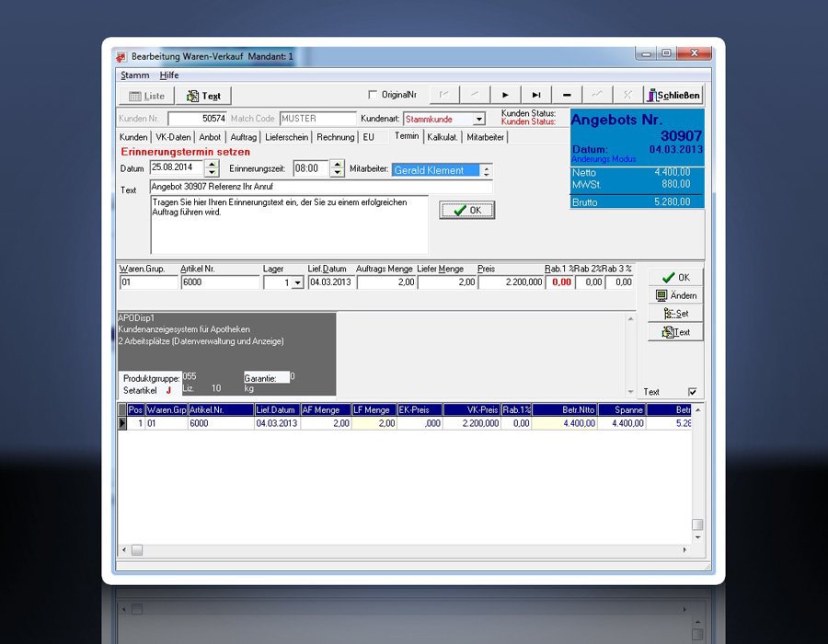Click the Lief.Datum field 04.03.2013
The width and height of the screenshot is (828, 644).
pyautogui.click(x=331, y=282)
